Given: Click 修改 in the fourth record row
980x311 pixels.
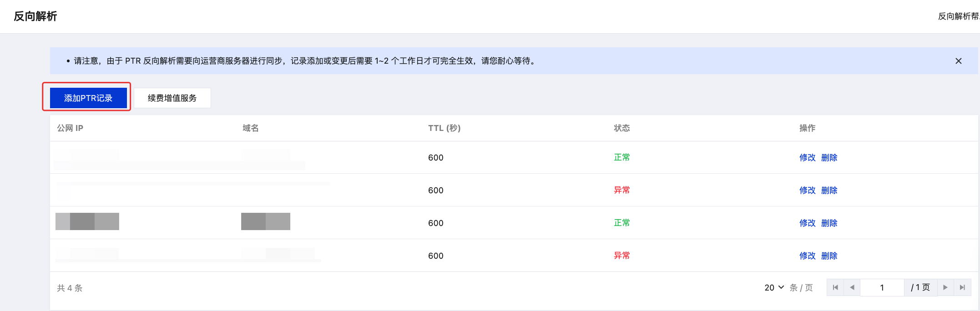Looking at the screenshot, I should pyautogui.click(x=807, y=256).
